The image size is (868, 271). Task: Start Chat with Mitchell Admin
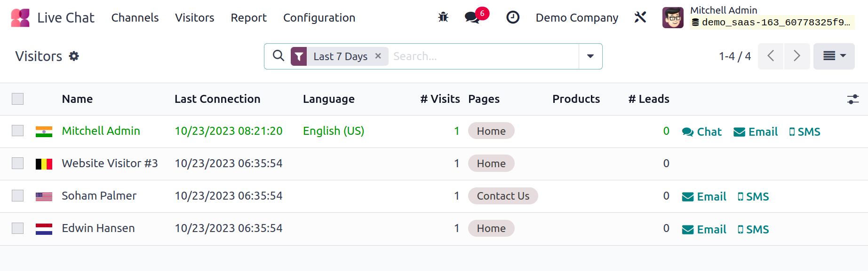point(701,132)
